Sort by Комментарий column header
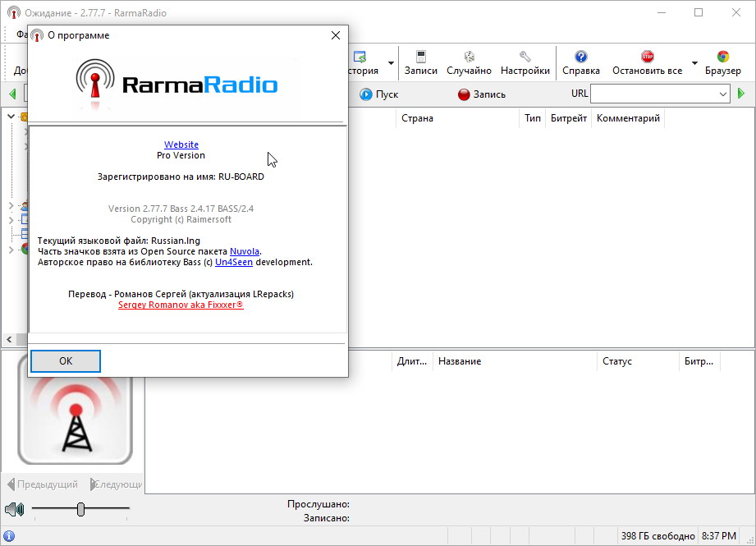This screenshot has height=546, width=756. click(628, 118)
